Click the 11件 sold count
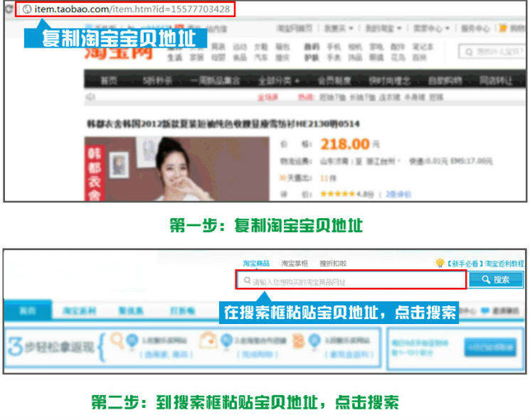The width and height of the screenshot is (530, 420). click(328, 178)
